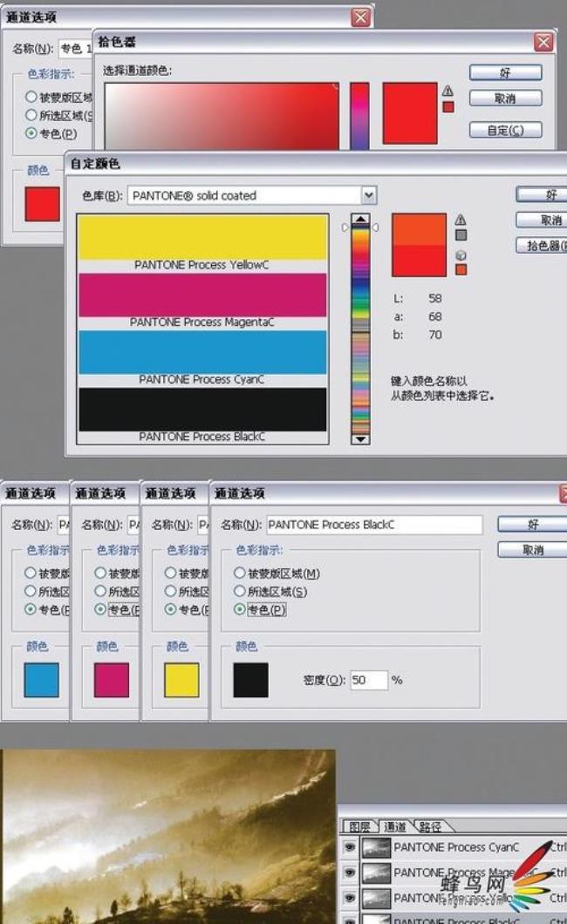Click red lower half of Custom Colors preview swatch

(419, 261)
